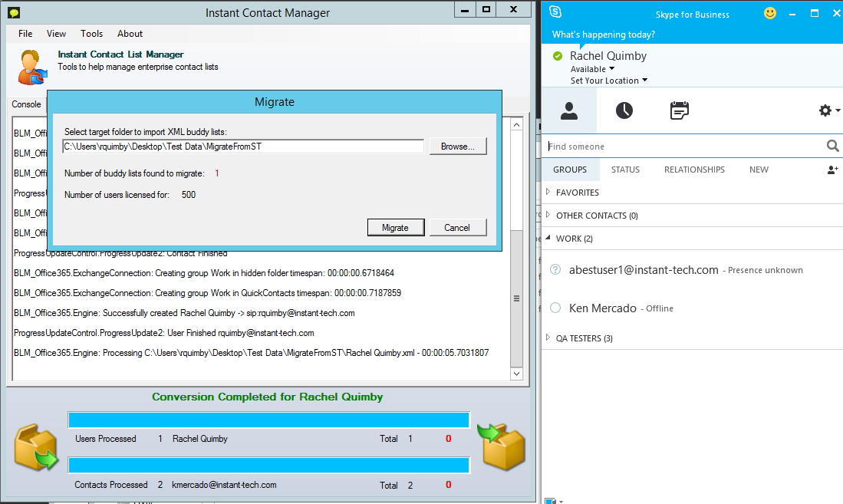Expand the QA Testers group
The width and height of the screenshot is (843, 504).
click(548, 338)
